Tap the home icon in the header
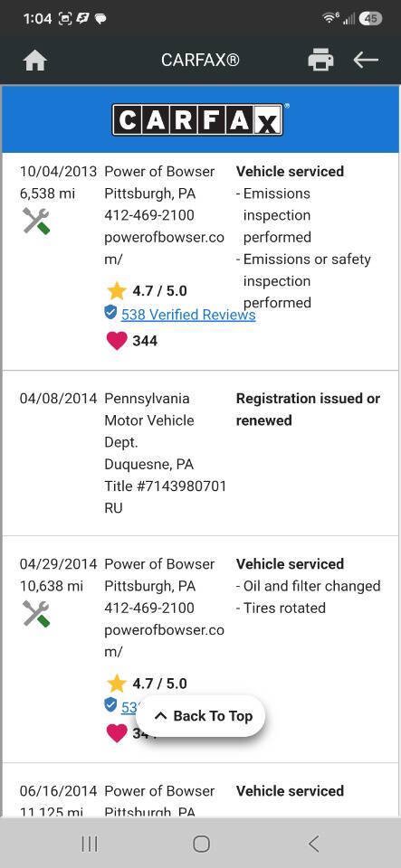Screen dimensions: 401x868 [35, 61]
